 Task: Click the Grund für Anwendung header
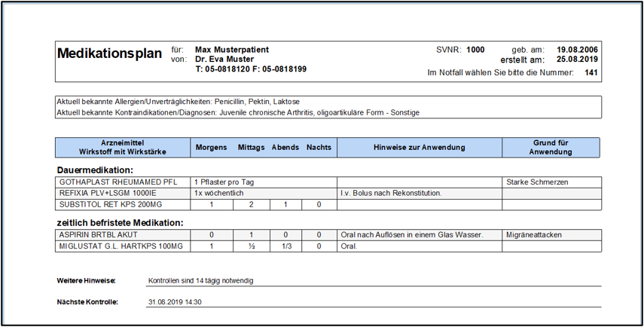click(551, 148)
